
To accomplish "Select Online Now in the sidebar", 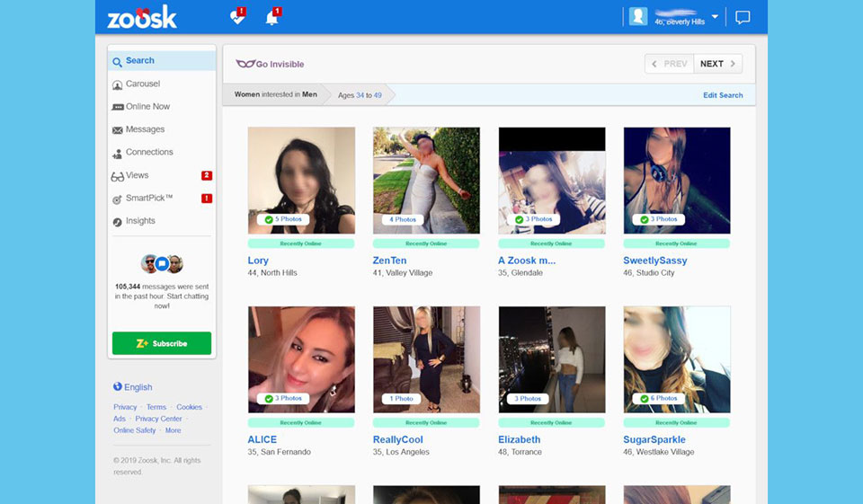I will click(147, 107).
